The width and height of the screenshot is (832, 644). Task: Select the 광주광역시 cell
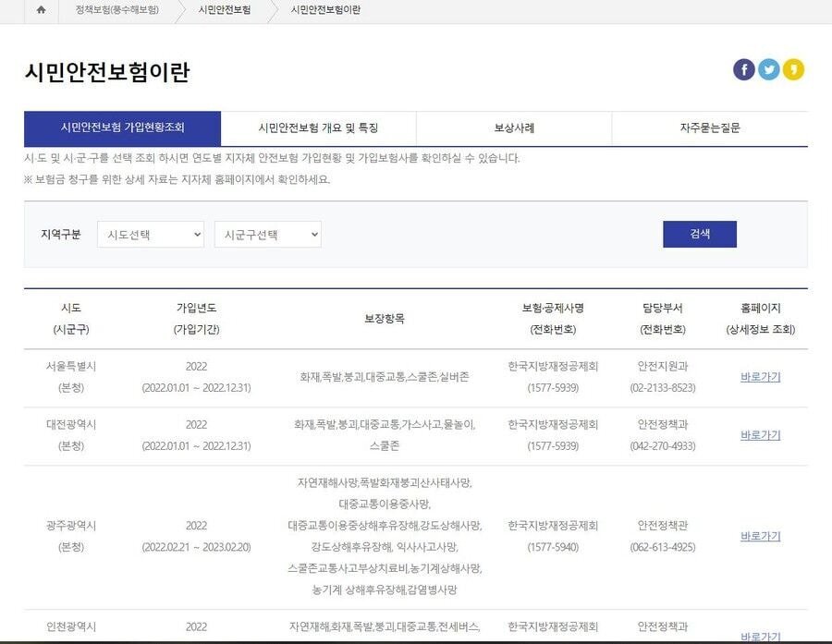[71, 536]
